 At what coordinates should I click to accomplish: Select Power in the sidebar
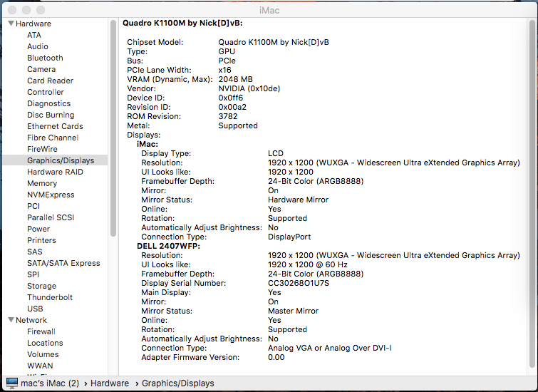point(38,229)
